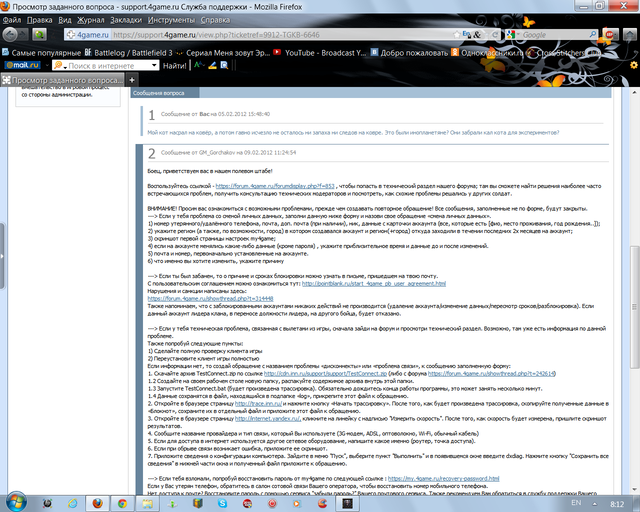Open Skype from the taskbar

(222, 503)
